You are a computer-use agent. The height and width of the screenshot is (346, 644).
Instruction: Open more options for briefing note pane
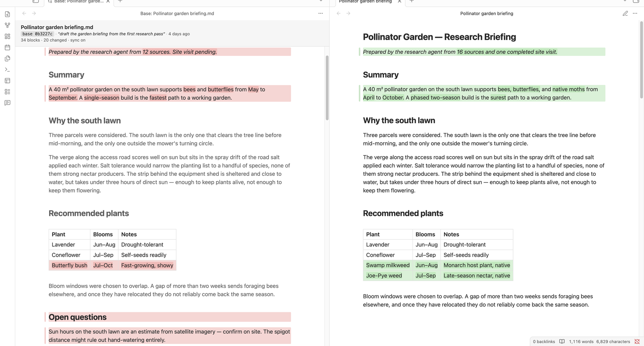coord(635,13)
